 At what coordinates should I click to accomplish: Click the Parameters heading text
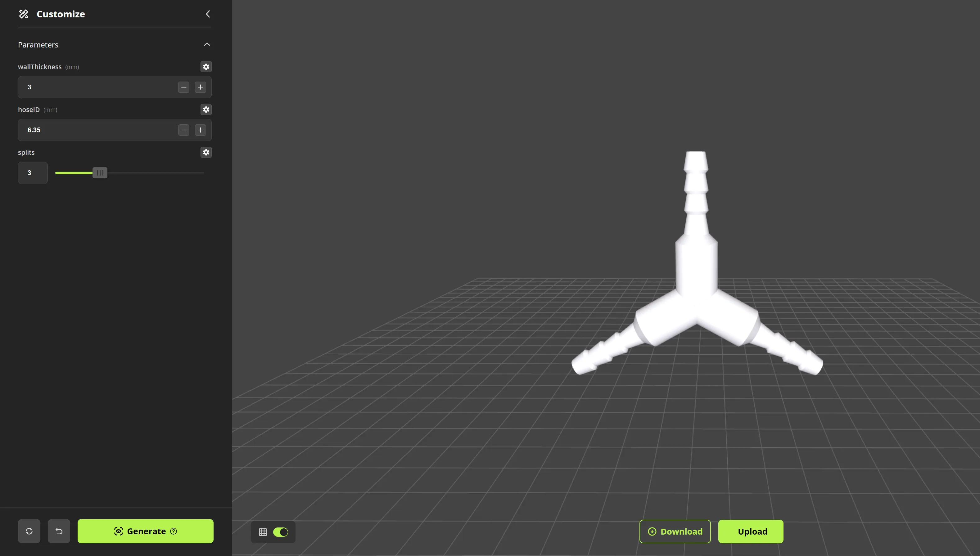[38, 45]
